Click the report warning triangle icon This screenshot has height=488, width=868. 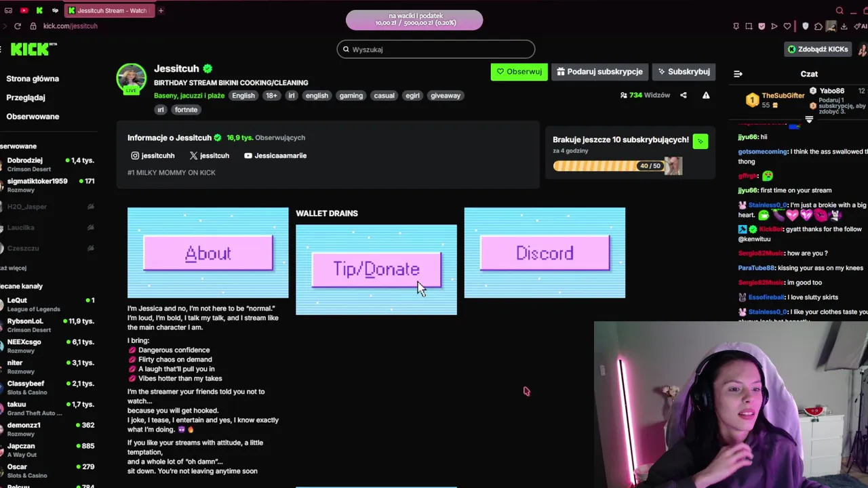(706, 96)
